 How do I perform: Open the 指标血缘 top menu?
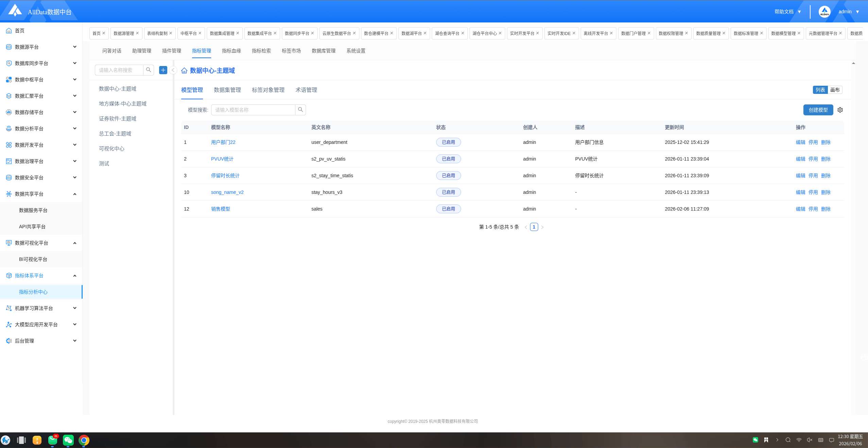pyautogui.click(x=231, y=51)
